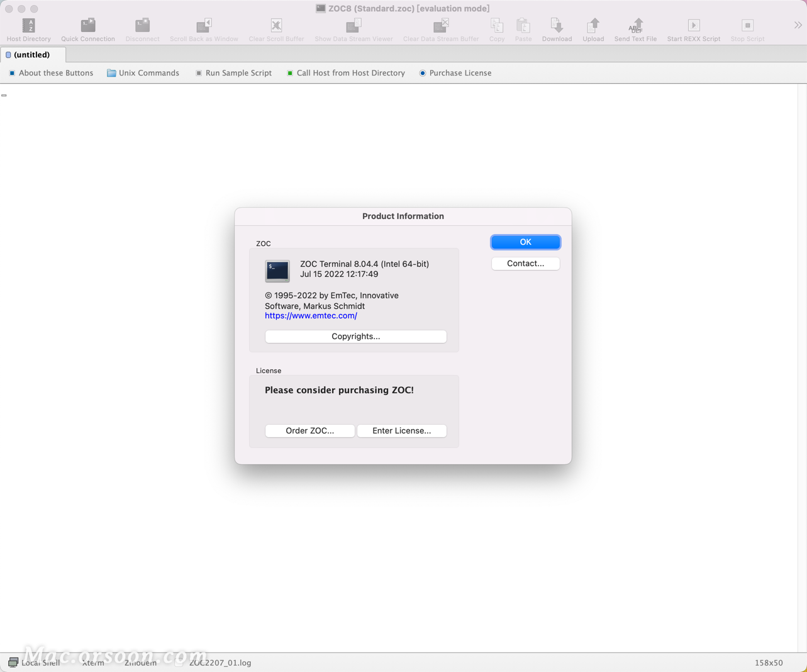The image size is (807, 672).
Task: Click the Xterm status bar entry
Action: pos(93,663)
